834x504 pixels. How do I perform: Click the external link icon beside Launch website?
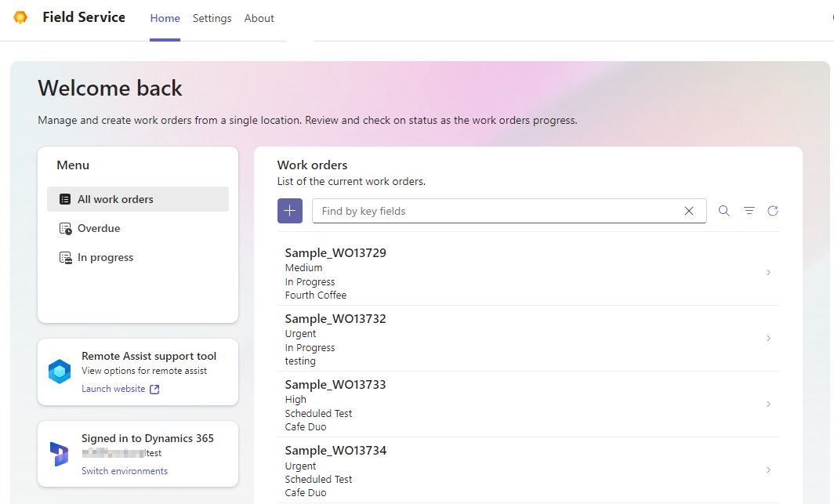pyautogui.click(x=154, y=389)
